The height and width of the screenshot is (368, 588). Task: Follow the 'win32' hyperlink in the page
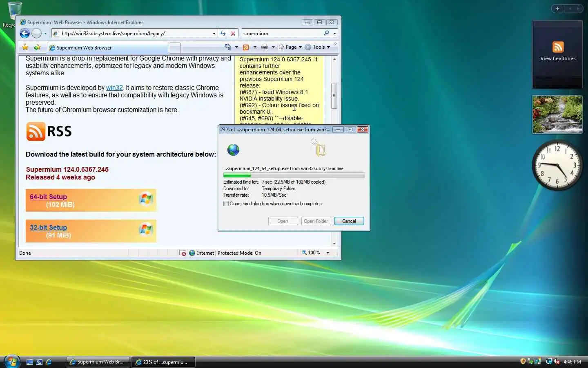114,88
